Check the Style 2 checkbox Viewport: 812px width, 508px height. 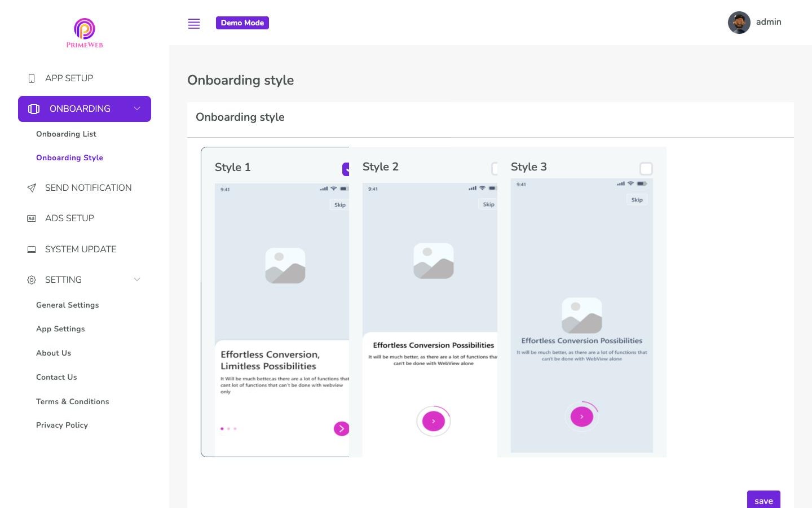click(495, 169)
